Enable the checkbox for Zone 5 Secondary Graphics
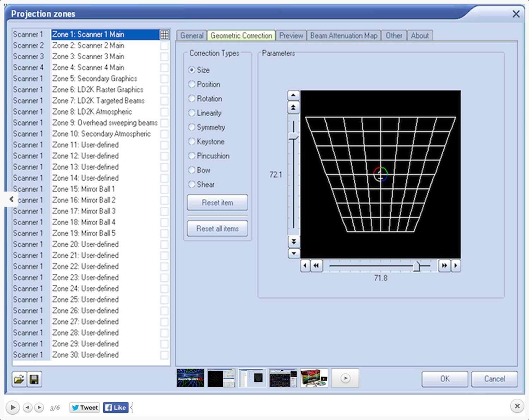The height and width of the screenshot is (420, 529). [x=164, y=79]
